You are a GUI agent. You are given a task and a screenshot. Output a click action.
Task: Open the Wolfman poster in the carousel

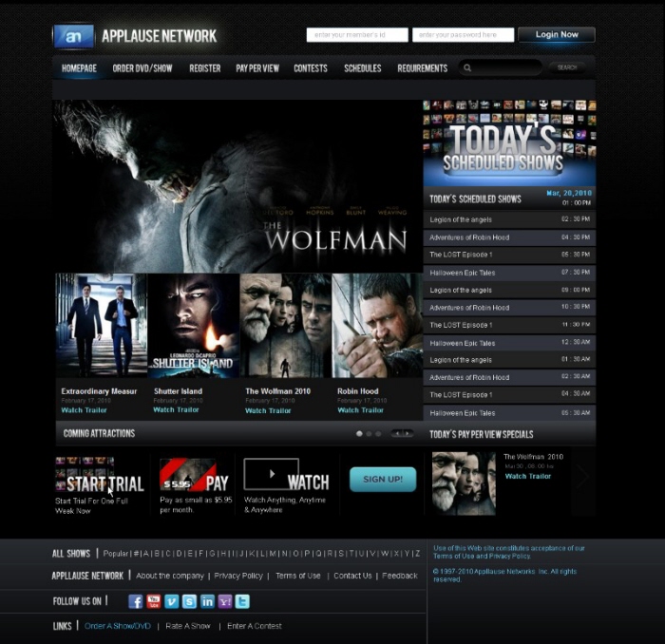coord(285,325)
